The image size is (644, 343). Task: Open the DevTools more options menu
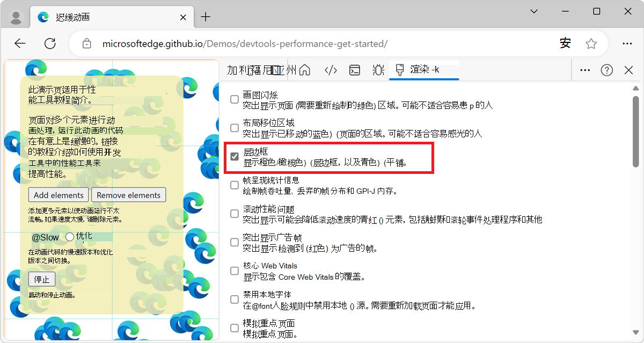[584, 70]
